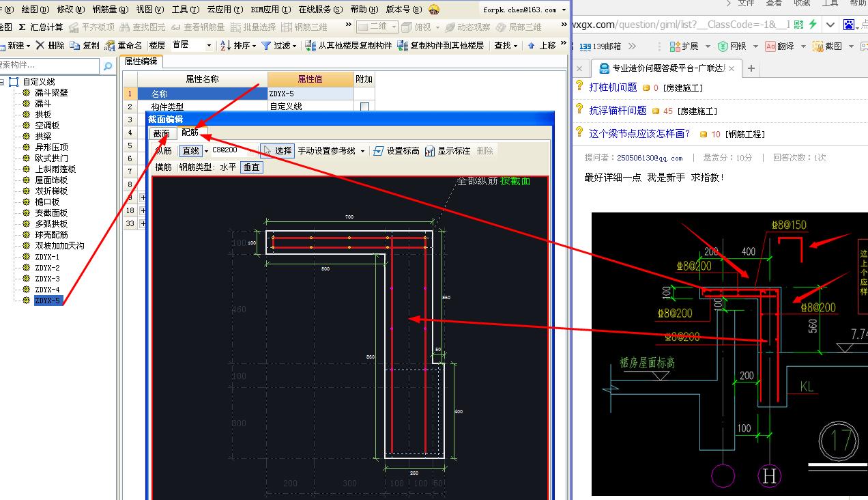868x500 pixels.
Task: Select the 属性编辑 tab
Action: [141, 61]
